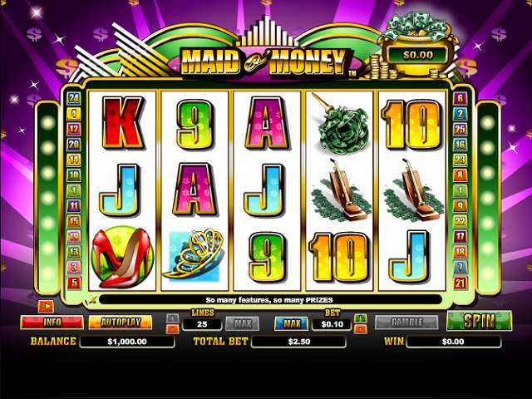The height and width of the screenshot is (399, 532).
Task: Click the money mop symbol
Action: 340,123
